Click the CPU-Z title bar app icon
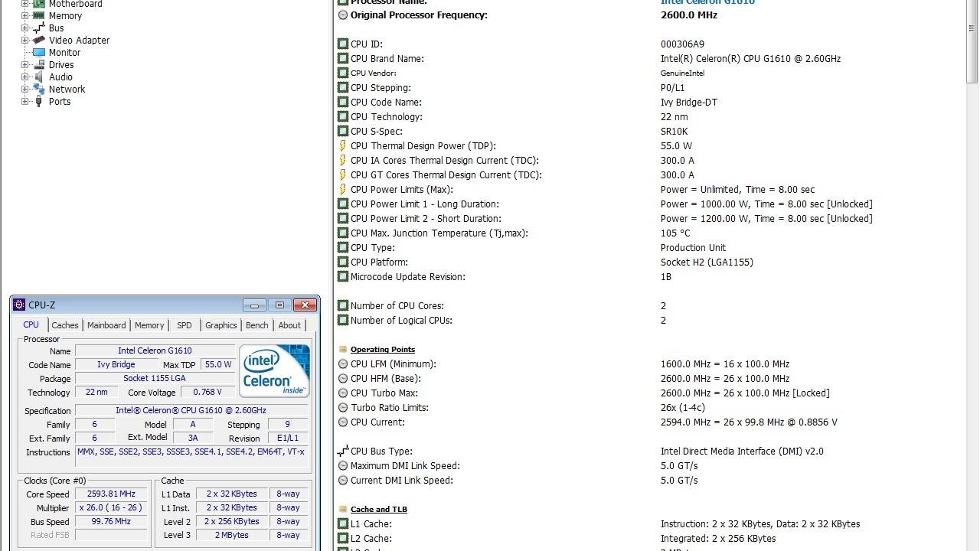Viewport: 980px width, 551px height. tap(20, 305)
